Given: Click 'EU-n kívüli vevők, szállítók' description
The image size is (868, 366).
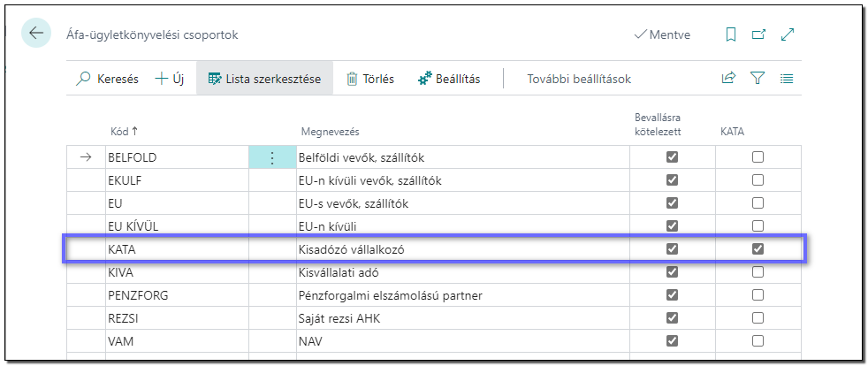Looking at the screenshot, I should (463, 180).
